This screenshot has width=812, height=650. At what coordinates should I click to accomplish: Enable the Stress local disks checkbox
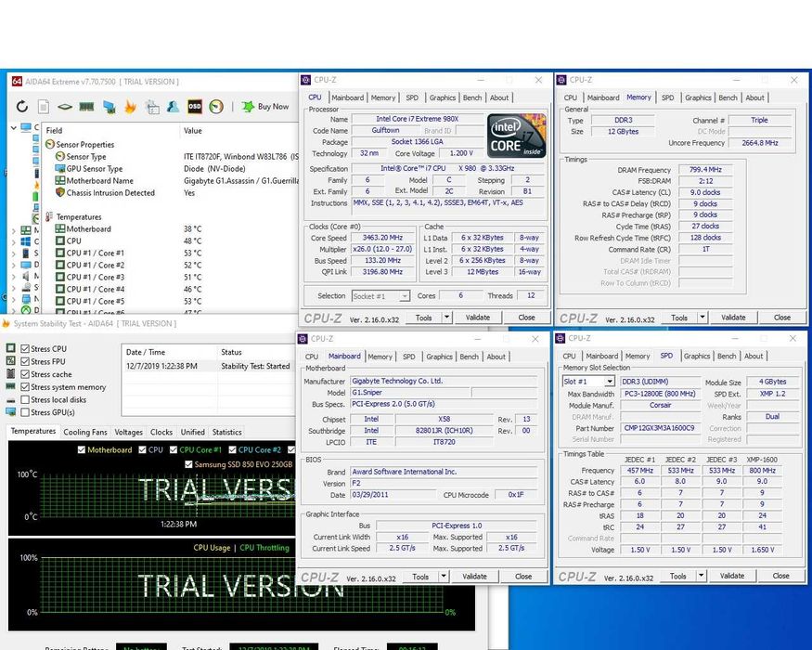tap(25, 399)
